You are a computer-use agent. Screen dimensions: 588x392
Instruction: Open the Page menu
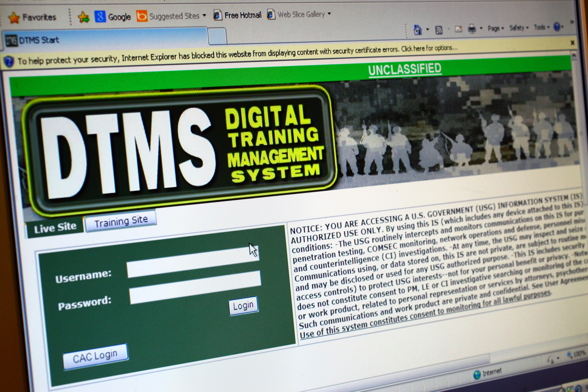click(496, 28)
